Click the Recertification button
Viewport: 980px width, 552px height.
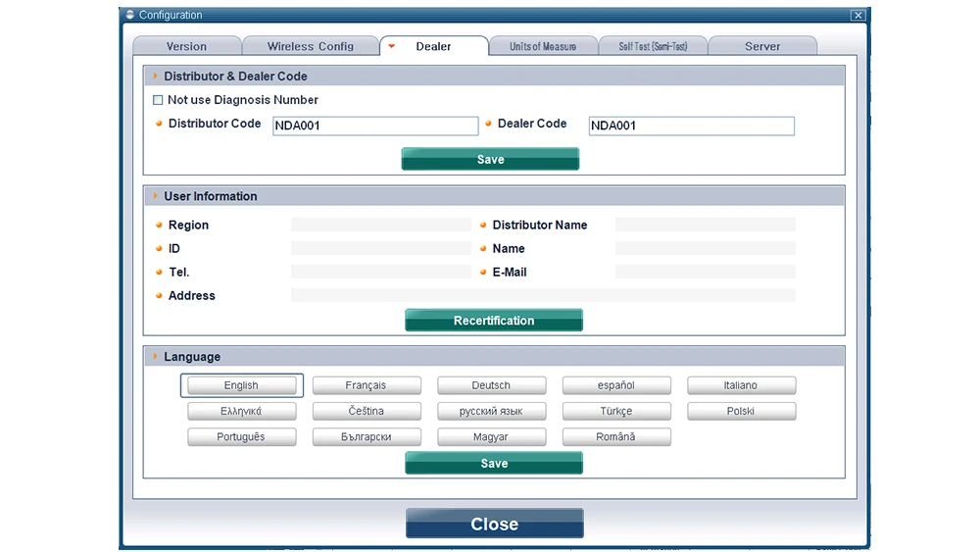494,320
